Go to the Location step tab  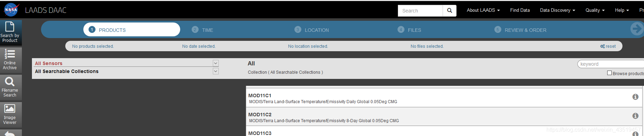pos(311,30)
